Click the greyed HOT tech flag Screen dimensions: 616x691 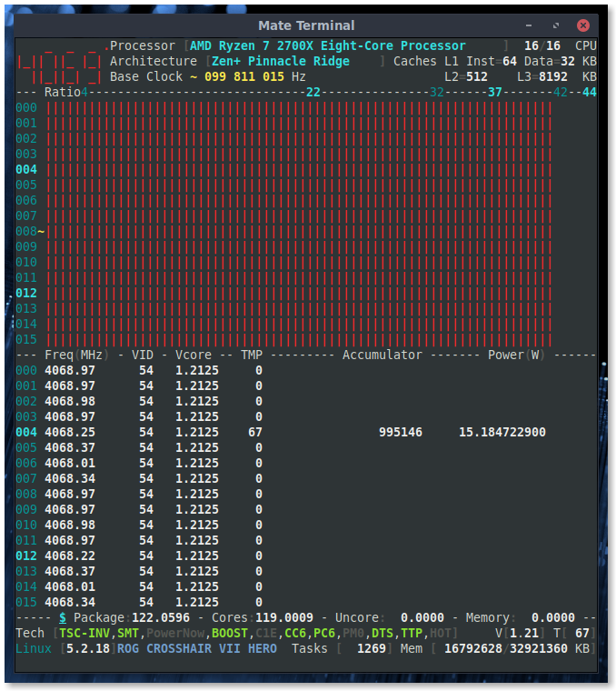[441, 634]
